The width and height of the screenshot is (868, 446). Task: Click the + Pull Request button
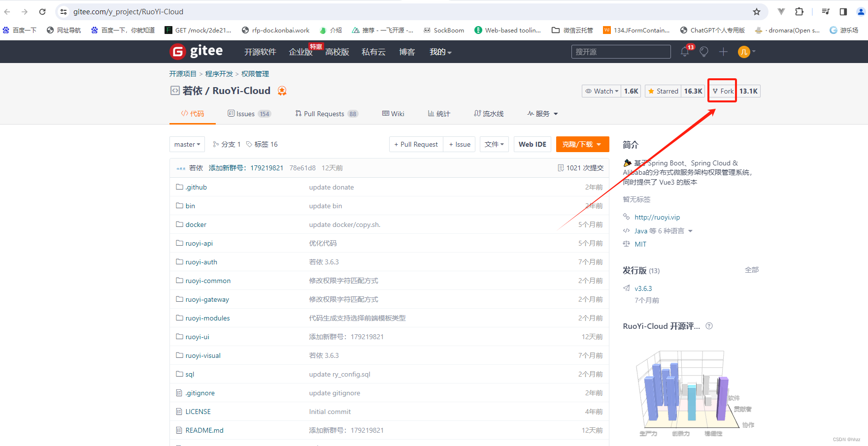(416, 144)
